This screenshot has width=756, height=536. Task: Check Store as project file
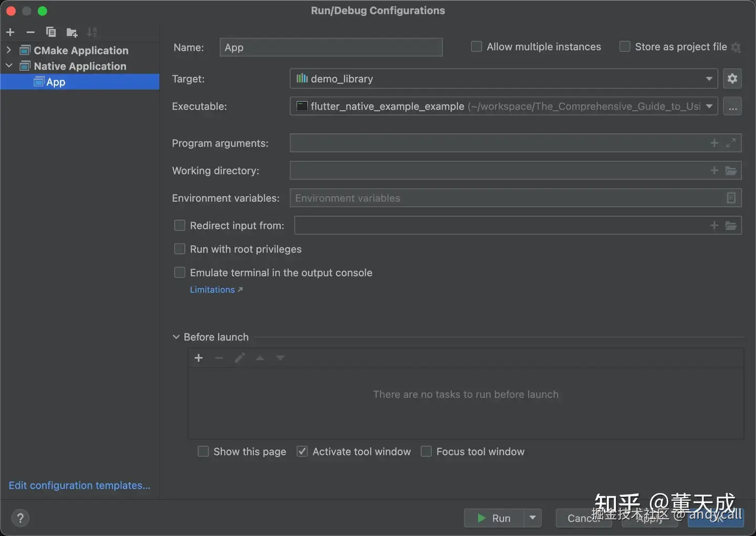pyautogui.click(x=625, y=47)
